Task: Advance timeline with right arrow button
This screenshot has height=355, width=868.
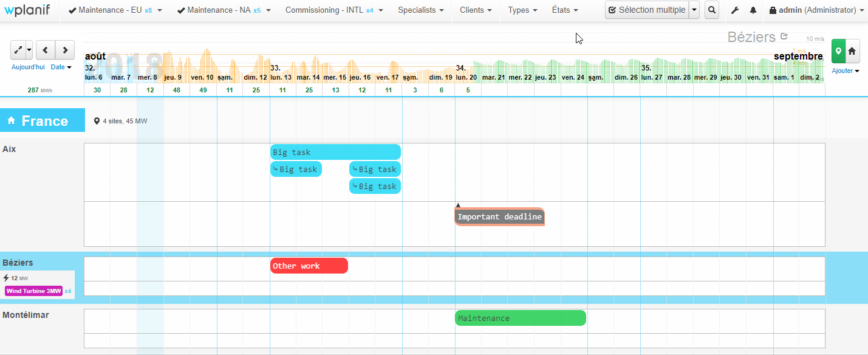Action: click(65, 50)
